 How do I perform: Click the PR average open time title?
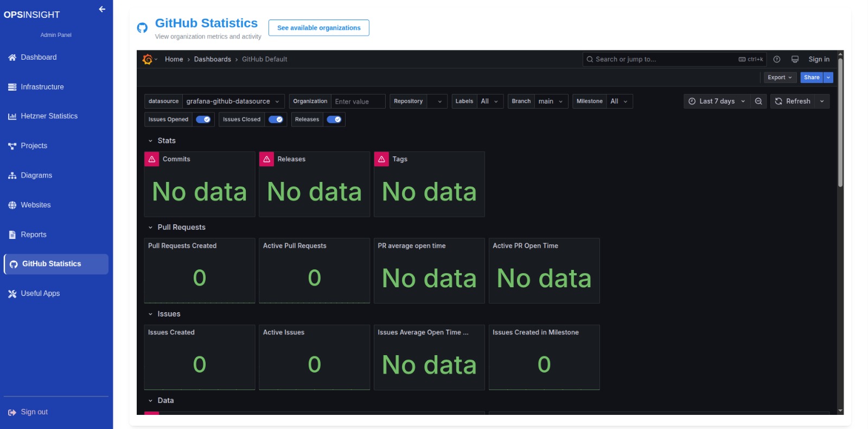point(412,246)
